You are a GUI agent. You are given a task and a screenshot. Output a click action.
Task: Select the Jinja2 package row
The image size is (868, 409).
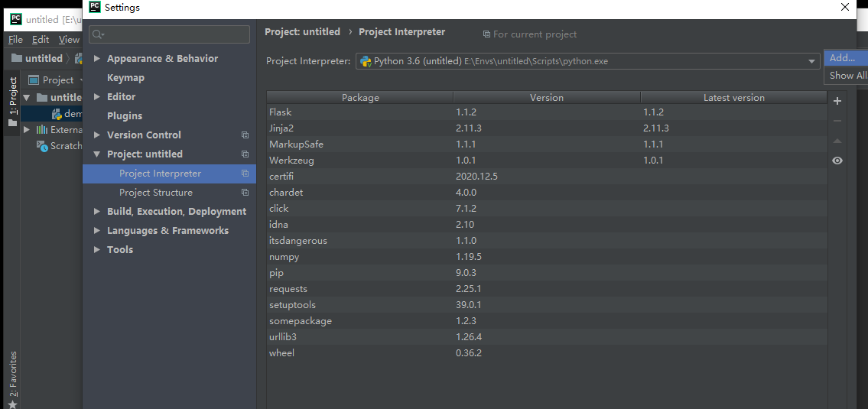(x=547, y=128)
